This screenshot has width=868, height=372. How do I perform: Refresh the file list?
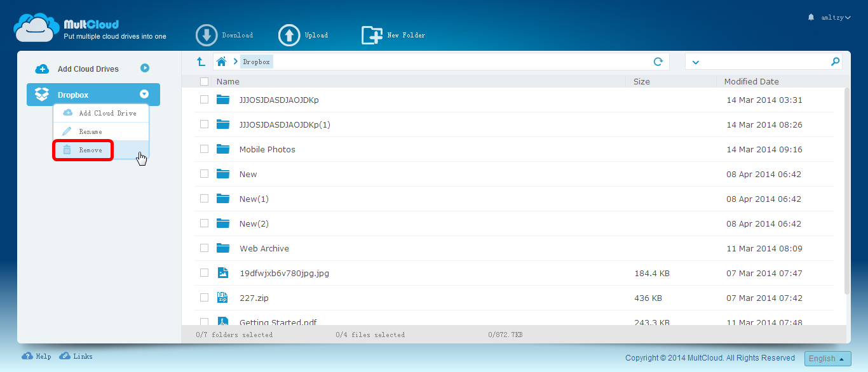click(x=658, y=62)
